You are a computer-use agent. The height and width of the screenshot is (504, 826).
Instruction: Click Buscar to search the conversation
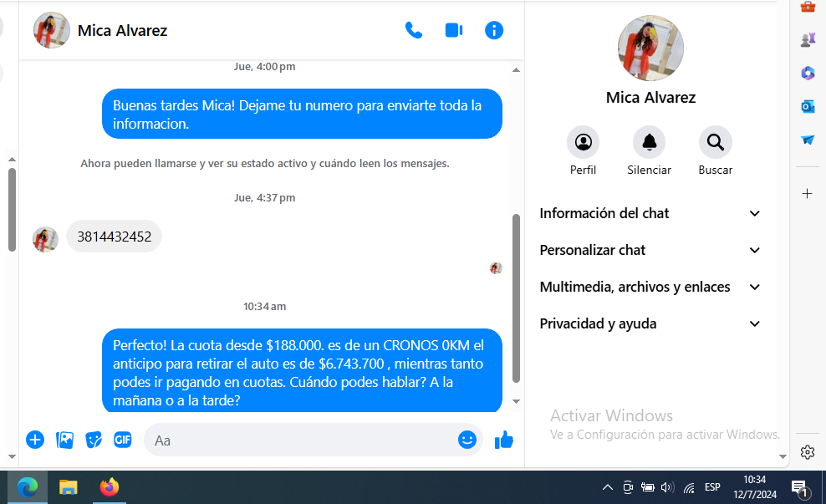(715, 143)
